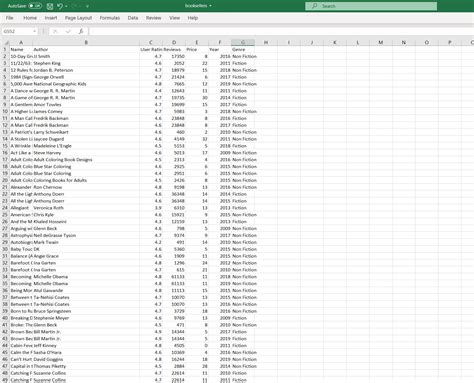Expand the Name Box dropdown arrow
The height and width of the screenshot is (383, 474).
tap(35, 31)
